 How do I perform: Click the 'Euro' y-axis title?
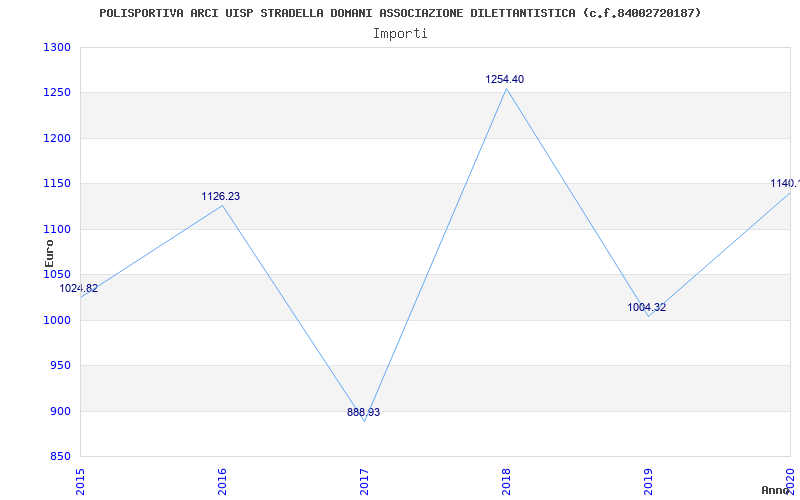point(49,253)
